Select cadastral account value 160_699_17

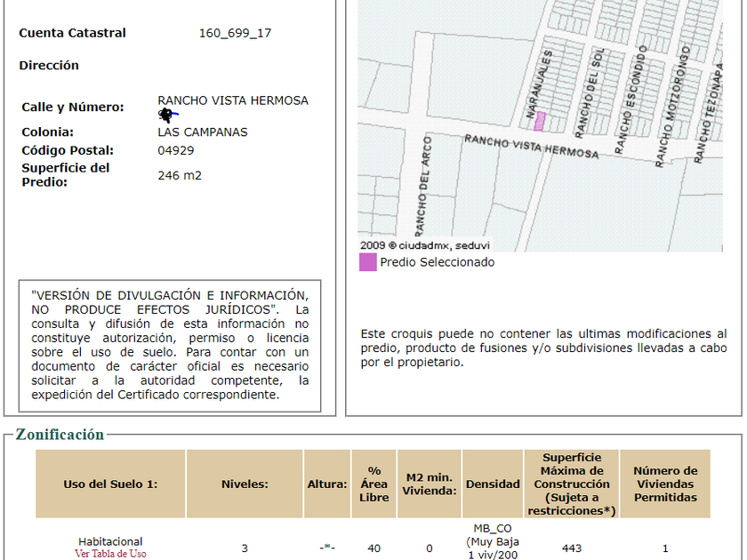235,33
